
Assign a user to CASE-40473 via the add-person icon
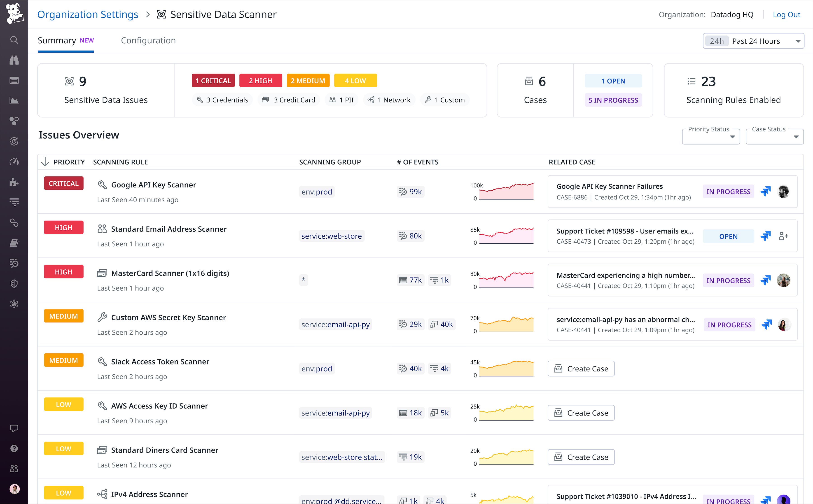coord(784,236)
